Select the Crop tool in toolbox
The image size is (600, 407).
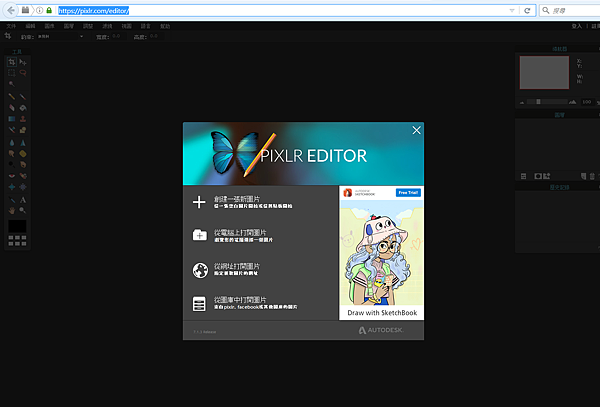pos(12,62)
